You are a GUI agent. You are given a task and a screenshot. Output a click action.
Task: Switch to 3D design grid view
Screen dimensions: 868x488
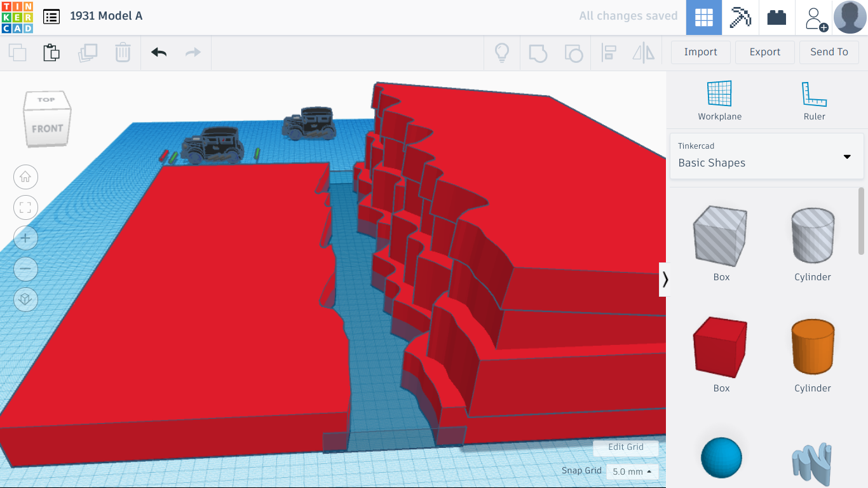click(703, 17)
